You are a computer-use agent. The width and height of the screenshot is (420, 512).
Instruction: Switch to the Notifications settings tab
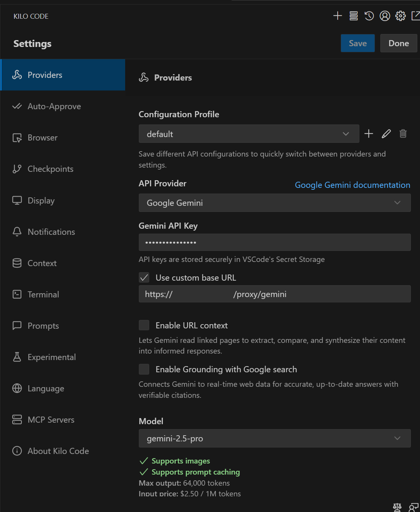click(x=63, y=232)
